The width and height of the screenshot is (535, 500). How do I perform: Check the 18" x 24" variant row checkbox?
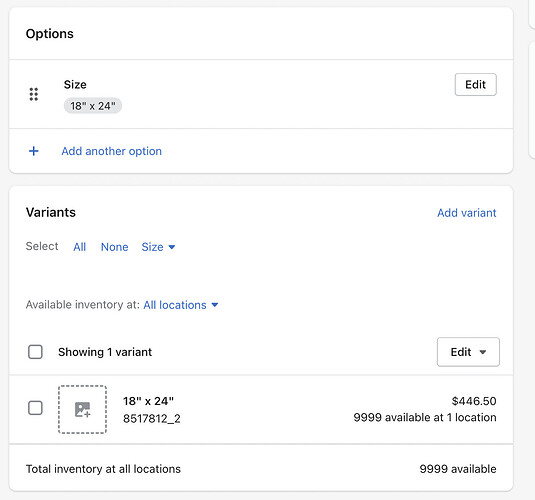tap(35, 408)
